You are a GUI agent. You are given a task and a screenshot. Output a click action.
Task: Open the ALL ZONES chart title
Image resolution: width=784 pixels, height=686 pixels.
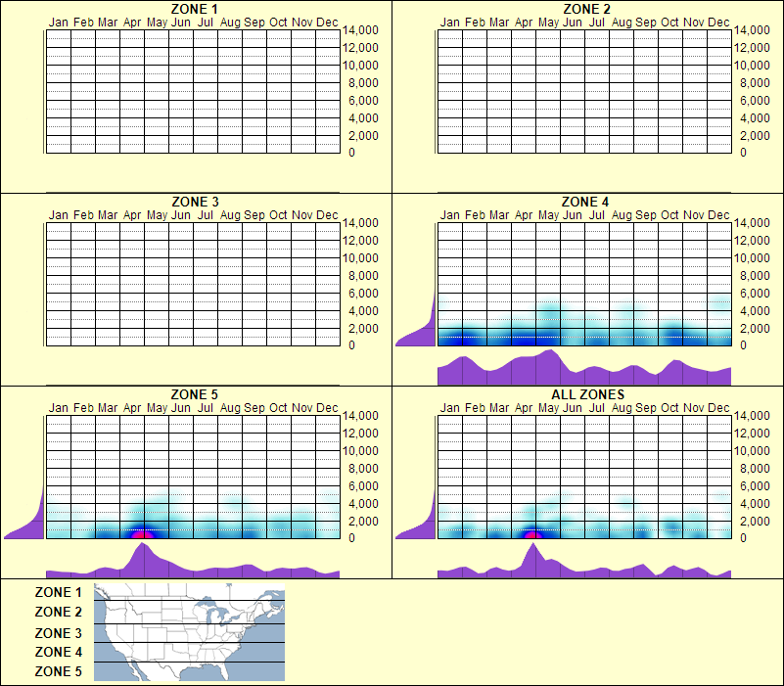click(587, 394)
